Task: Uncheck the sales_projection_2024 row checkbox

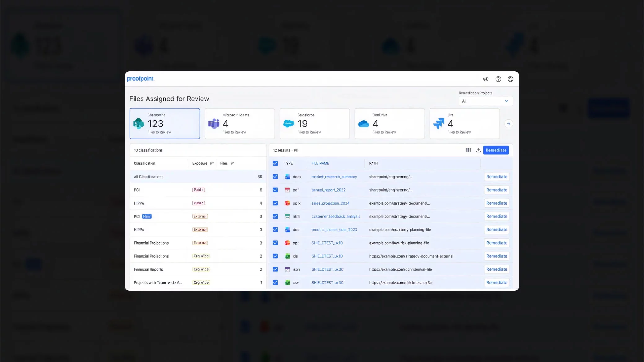Action: click(275, 203)
